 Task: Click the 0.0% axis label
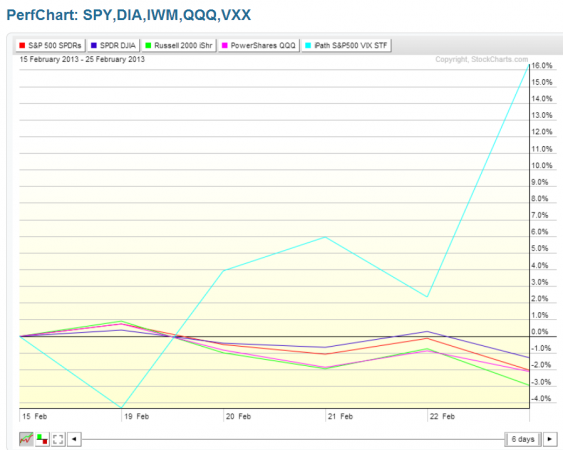[540, 331]
